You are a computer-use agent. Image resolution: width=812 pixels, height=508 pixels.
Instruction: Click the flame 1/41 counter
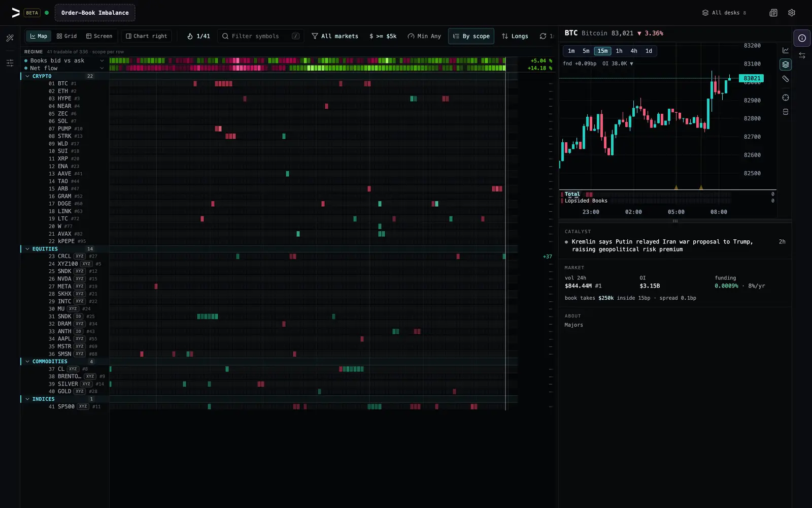coord(198,36)
